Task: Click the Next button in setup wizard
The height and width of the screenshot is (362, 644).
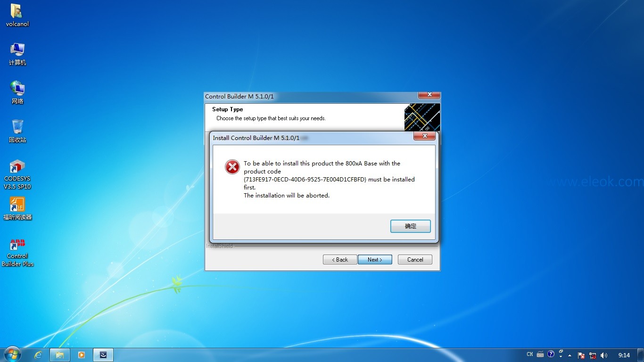Action: coord(375,260)
